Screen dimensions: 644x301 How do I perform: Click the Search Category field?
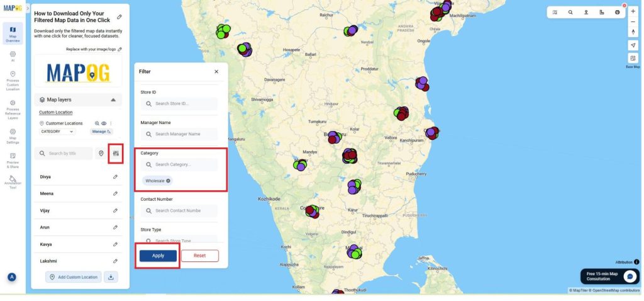tap(179, 164)
